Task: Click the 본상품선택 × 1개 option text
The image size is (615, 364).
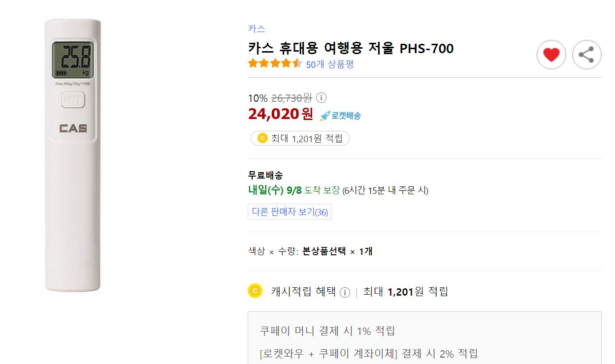Action: (337, 251)
